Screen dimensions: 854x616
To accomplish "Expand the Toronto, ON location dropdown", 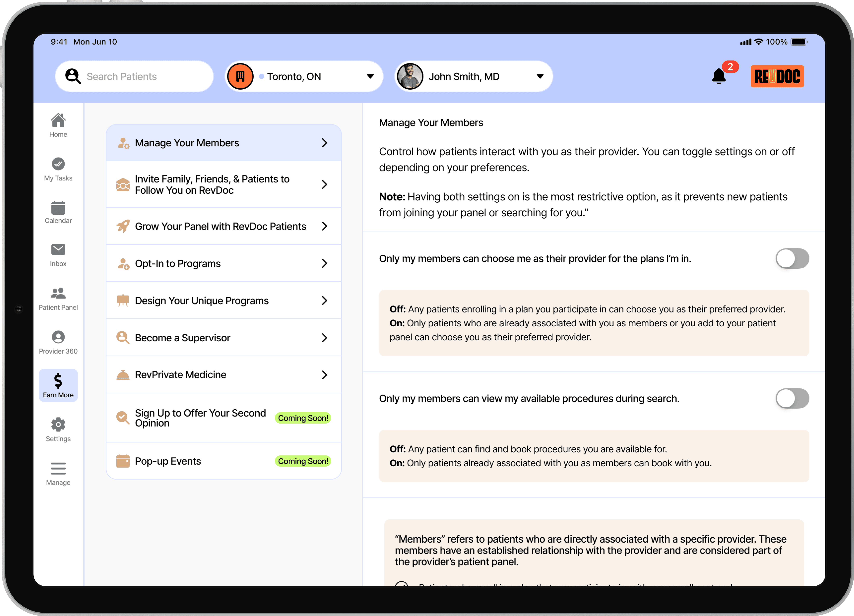I will click(x=371, y=76).
